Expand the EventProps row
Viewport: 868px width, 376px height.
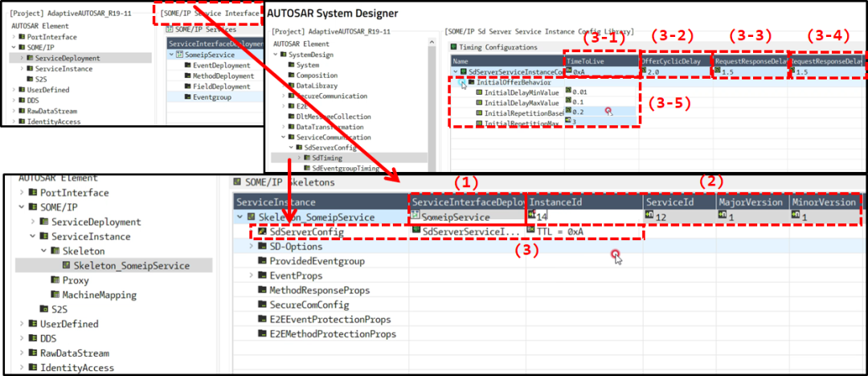tap(252, 276)
